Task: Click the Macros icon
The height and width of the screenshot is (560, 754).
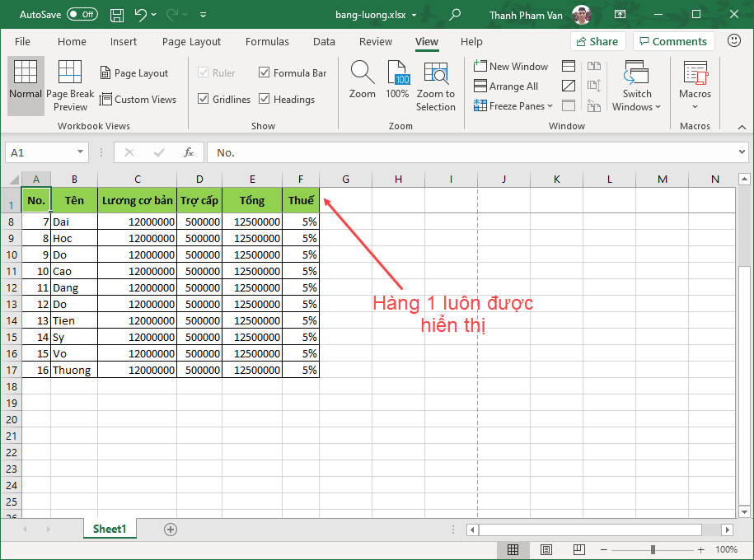Action: [695, 73]
